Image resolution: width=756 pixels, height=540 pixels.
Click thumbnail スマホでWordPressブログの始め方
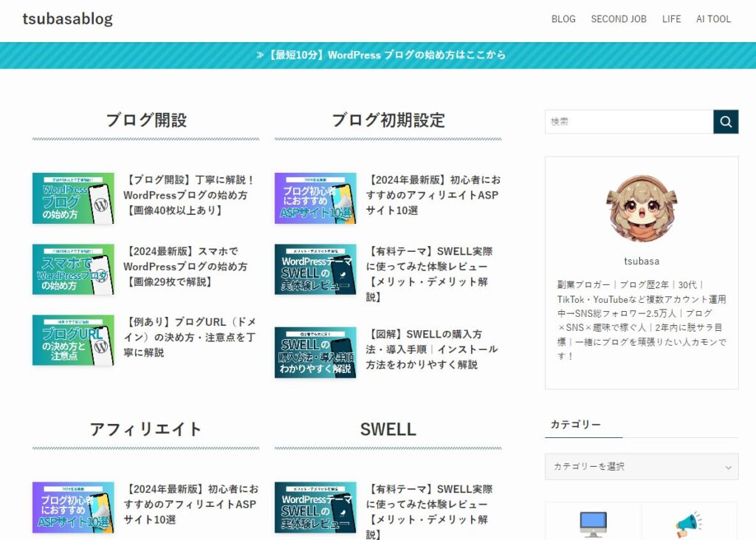pos(73,270)
